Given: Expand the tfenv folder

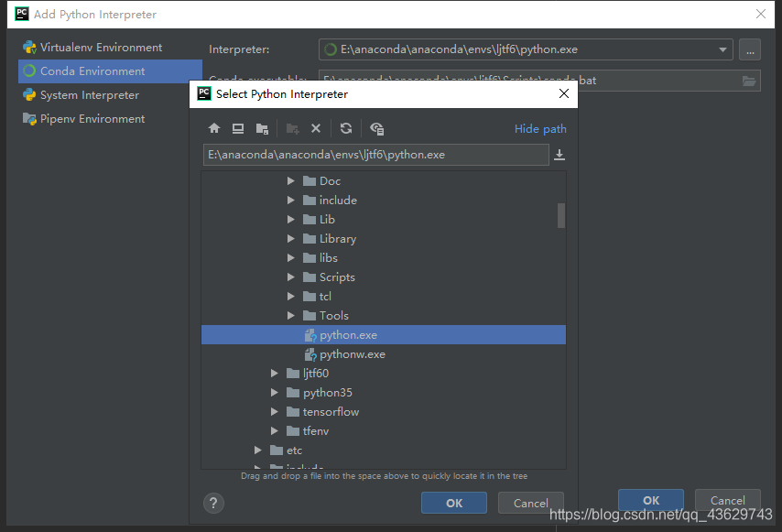Looking at the screenshot, I should 275,430.
